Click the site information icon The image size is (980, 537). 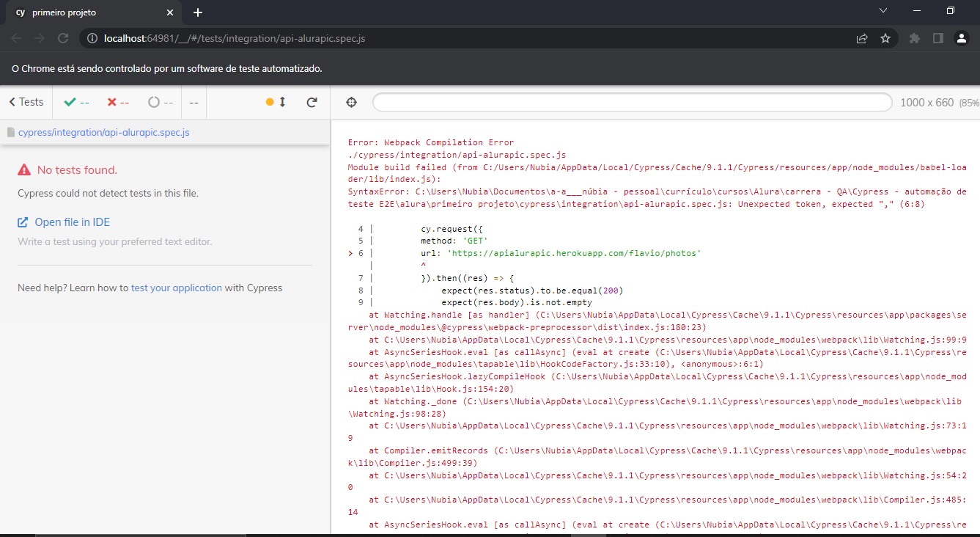pos(92,38)
